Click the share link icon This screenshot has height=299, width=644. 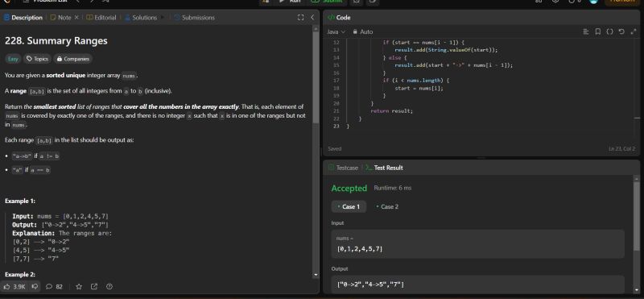(x=94, y=287)
